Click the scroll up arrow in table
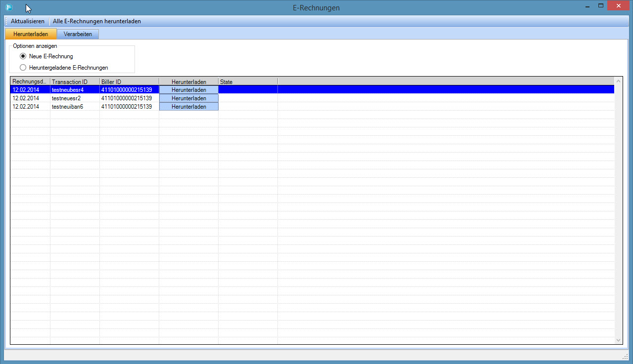 pos(618,81)
